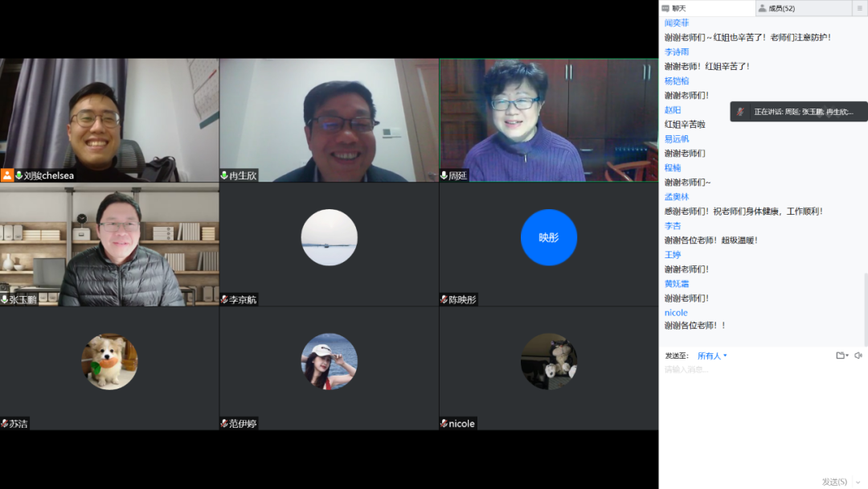Click the muted mic icon for 苏洁
This screenshot has width=868, height=489.
click(5, 423)
